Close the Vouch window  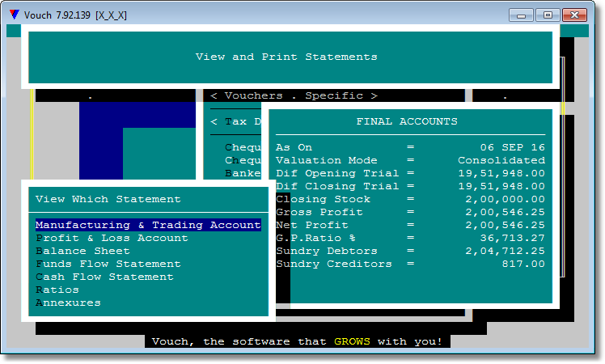tap(574, 15)
